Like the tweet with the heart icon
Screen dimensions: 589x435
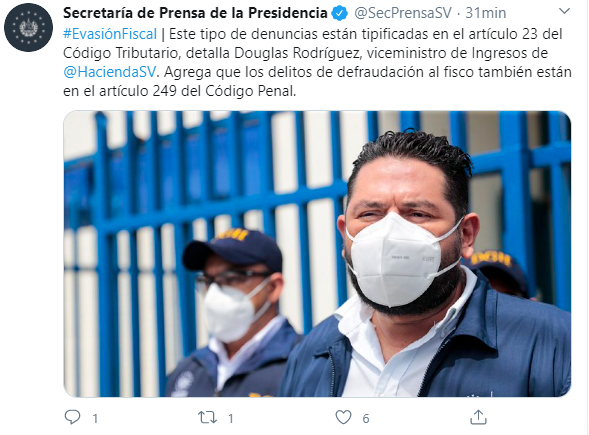tap(343, 417)
